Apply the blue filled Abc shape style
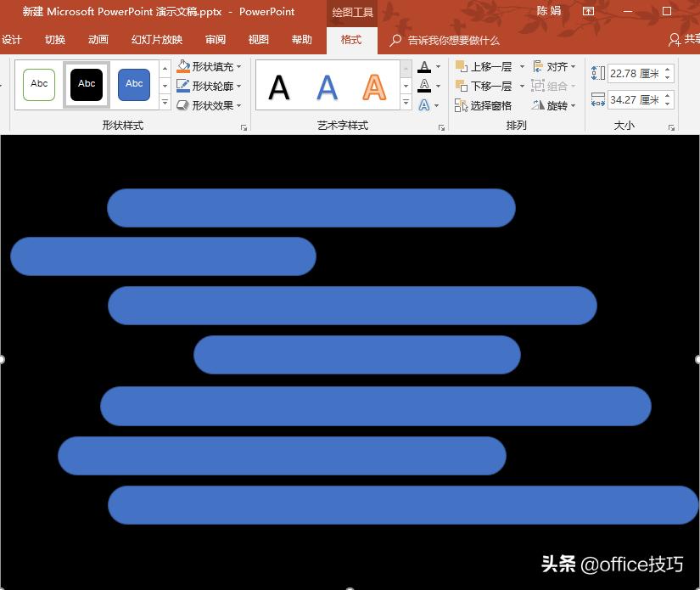The height and width of the screenshot is (590, 700). [x=134, y=84]
